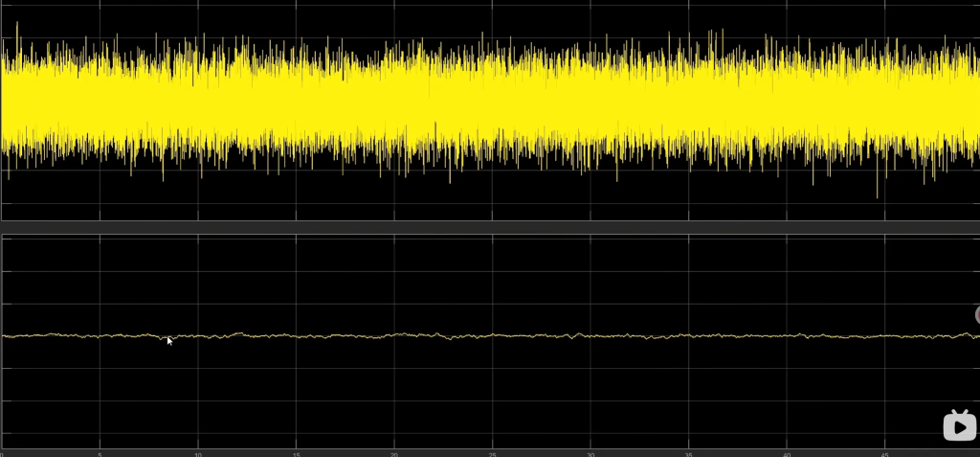Click the x-axis tick label 35
The image size is (980, 457).
689,454
